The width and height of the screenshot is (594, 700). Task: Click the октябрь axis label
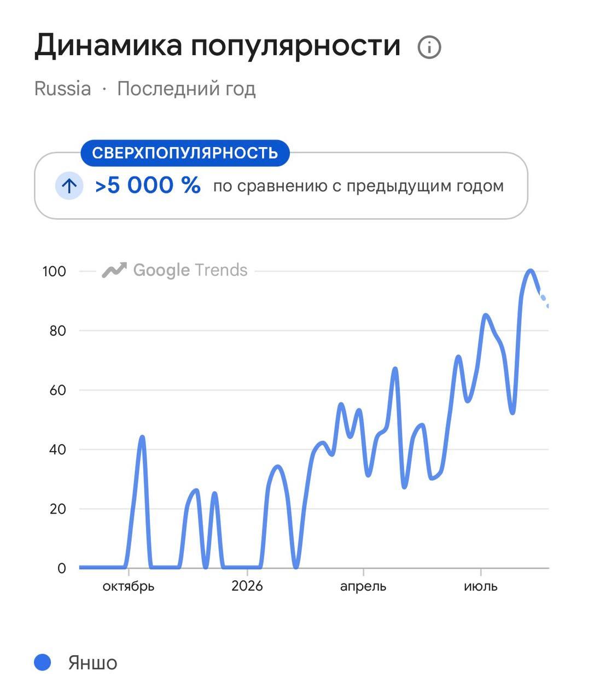[x=129, y=586]
